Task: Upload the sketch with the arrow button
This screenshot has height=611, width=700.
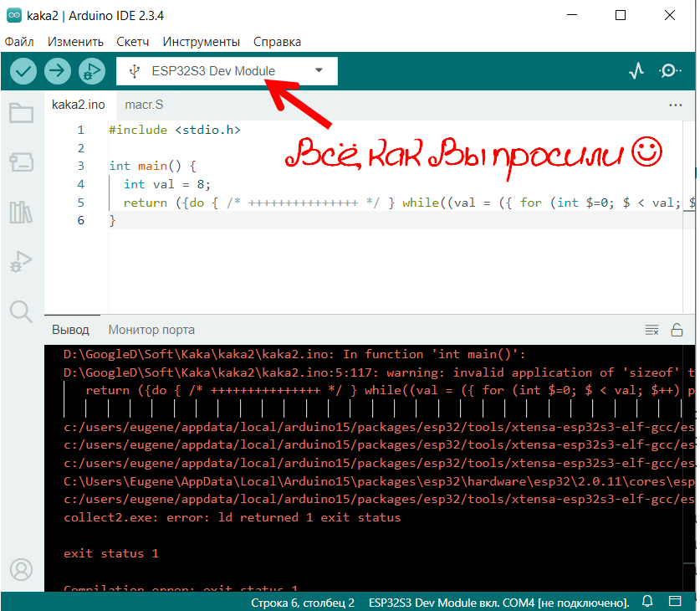Action: (x=57, y=71)
